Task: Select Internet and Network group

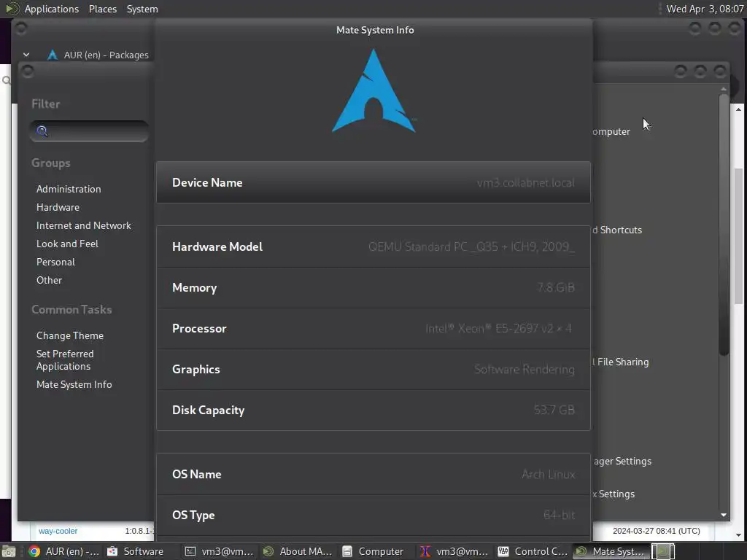Action: [x=83, y=225]
